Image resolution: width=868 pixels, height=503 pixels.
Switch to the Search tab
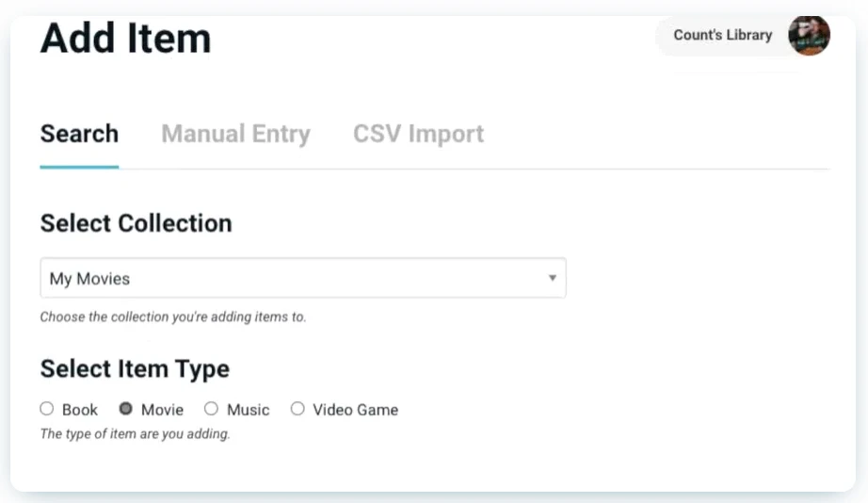[79, 134]
